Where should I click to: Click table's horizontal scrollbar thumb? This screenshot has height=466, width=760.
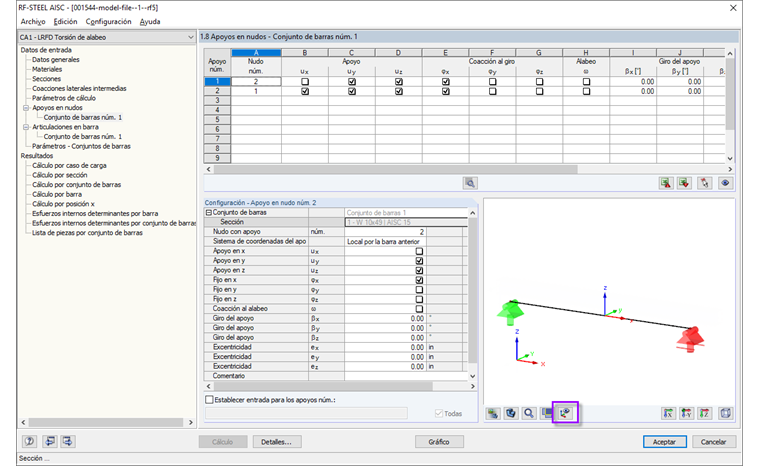coord(396,169)
